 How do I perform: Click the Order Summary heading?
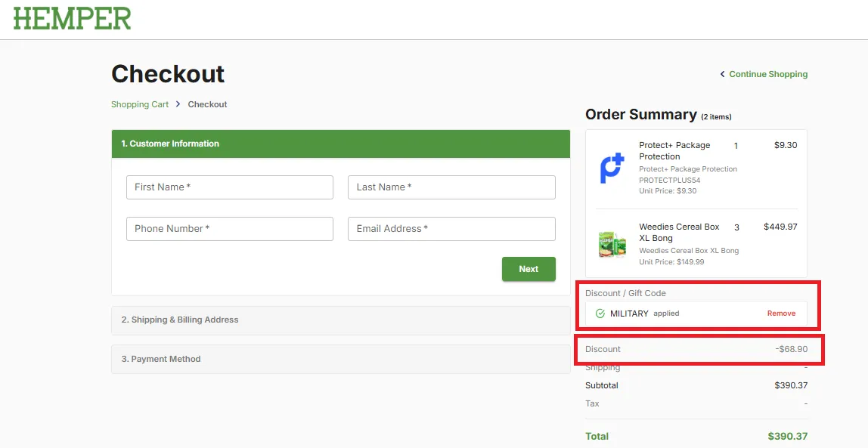641,115
